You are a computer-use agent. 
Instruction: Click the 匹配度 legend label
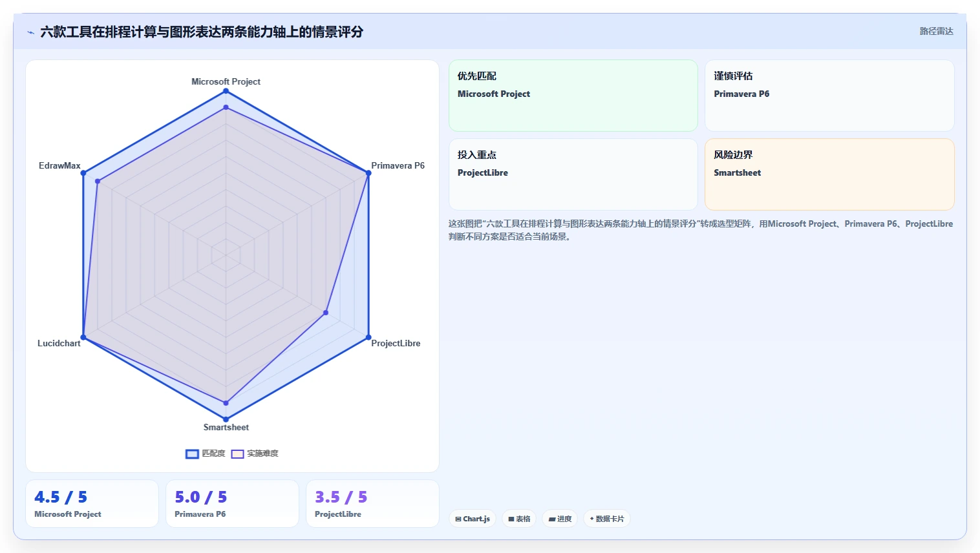213,454
